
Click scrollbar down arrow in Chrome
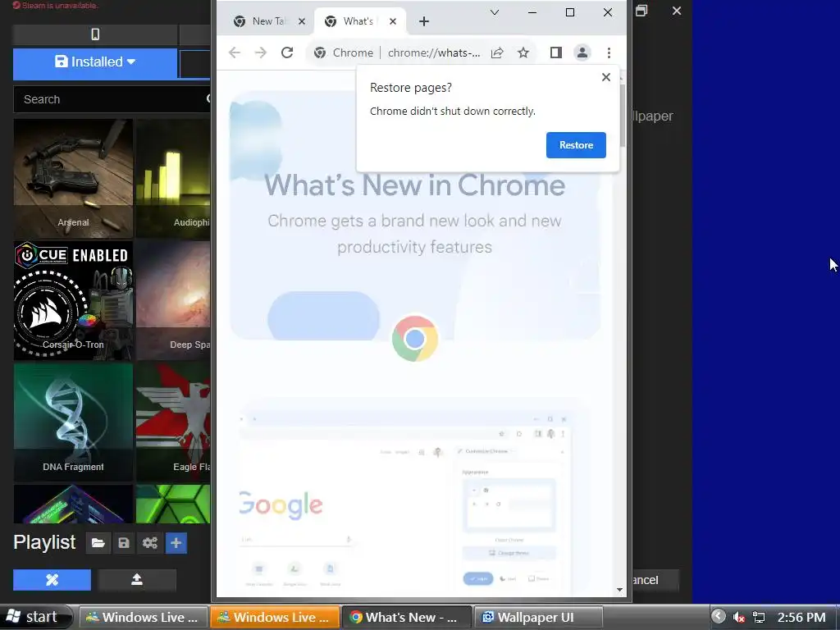620,590
